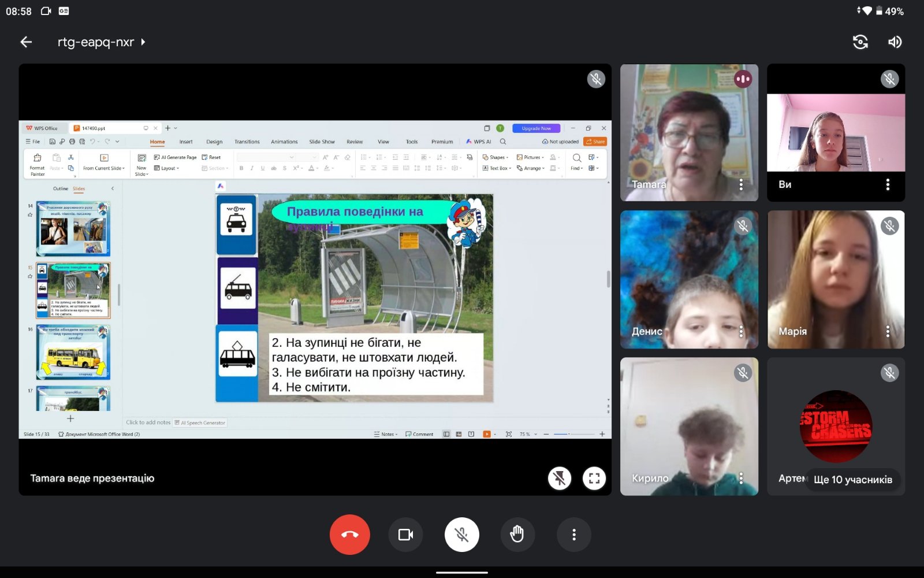Open the Slide Show tab in shared WPS window
This screenshot has height=578, width=924.
[322, 142]
